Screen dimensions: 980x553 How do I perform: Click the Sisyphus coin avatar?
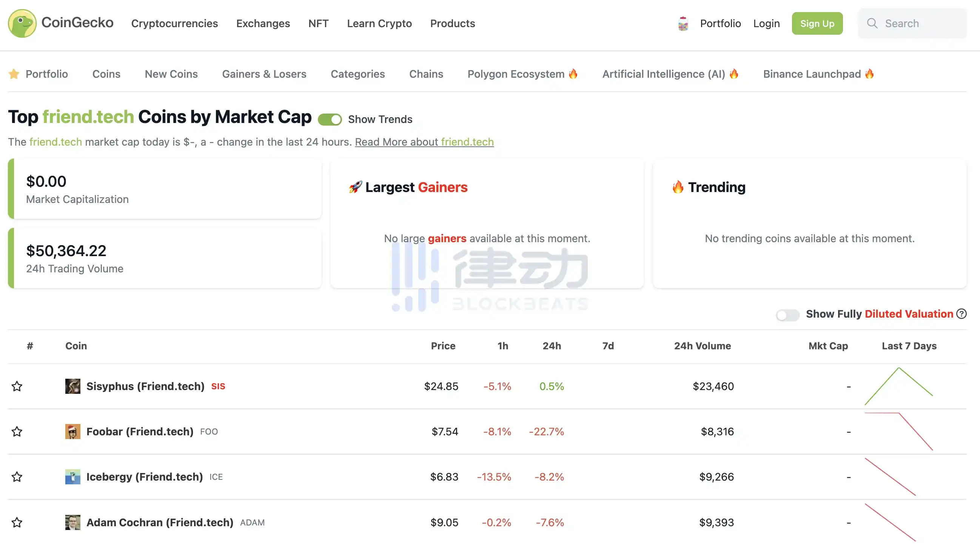coord(72,386)
